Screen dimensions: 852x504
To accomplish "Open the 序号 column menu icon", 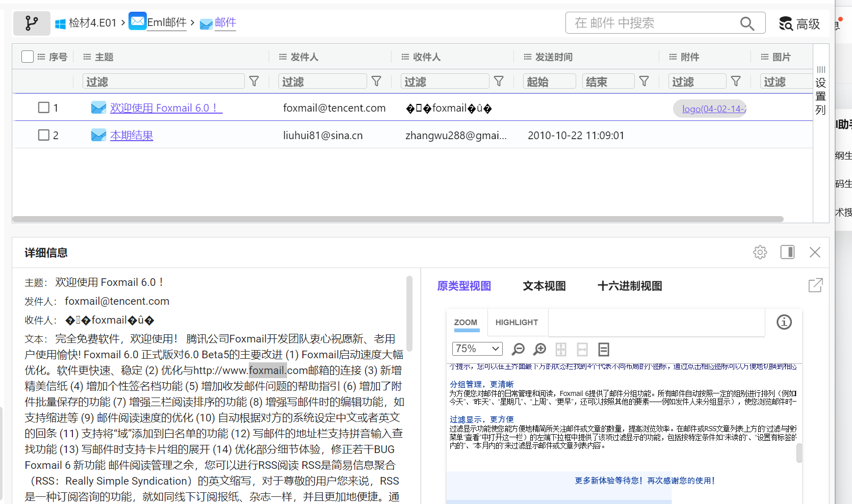I will (x=41, y=57).
